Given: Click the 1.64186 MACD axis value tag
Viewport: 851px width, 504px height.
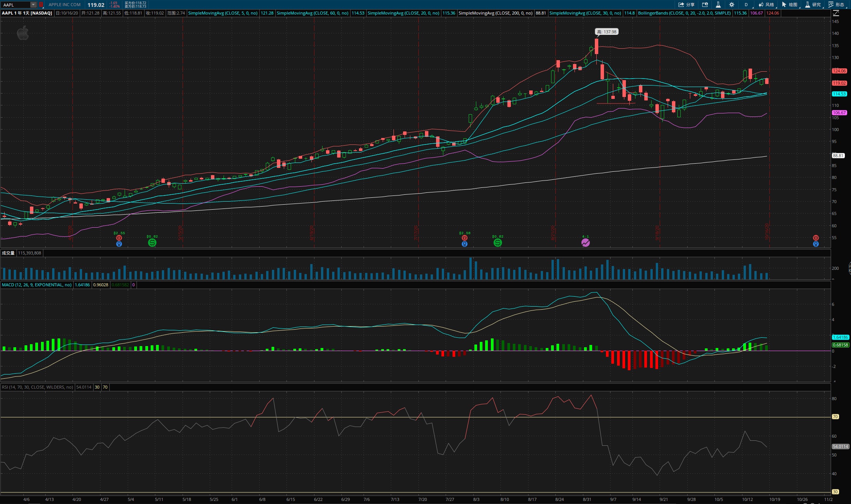Looking at the screenshot, I should (840, 337).
